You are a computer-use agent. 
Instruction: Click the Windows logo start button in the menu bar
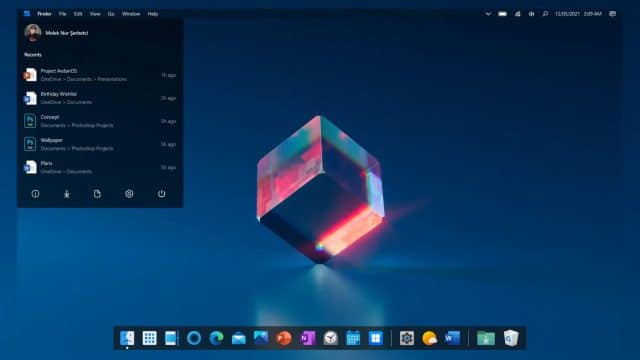pos(27,14)
